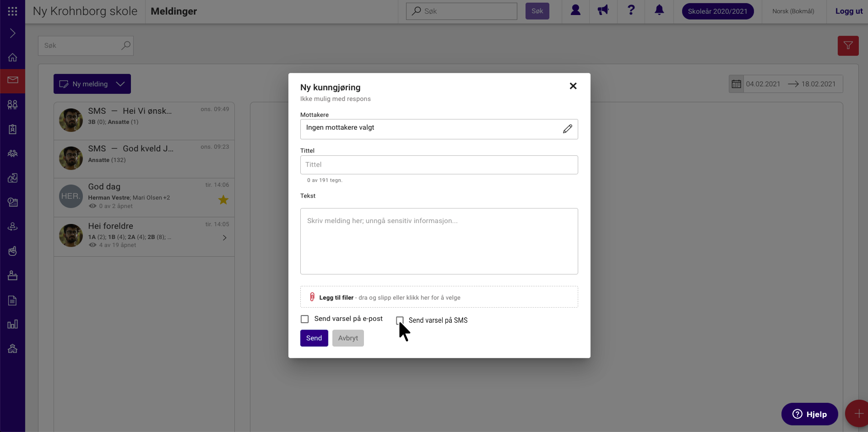This screenshot has height=432, width=868.
Task: Open the notification bell icon
Action: pos(659,10)
